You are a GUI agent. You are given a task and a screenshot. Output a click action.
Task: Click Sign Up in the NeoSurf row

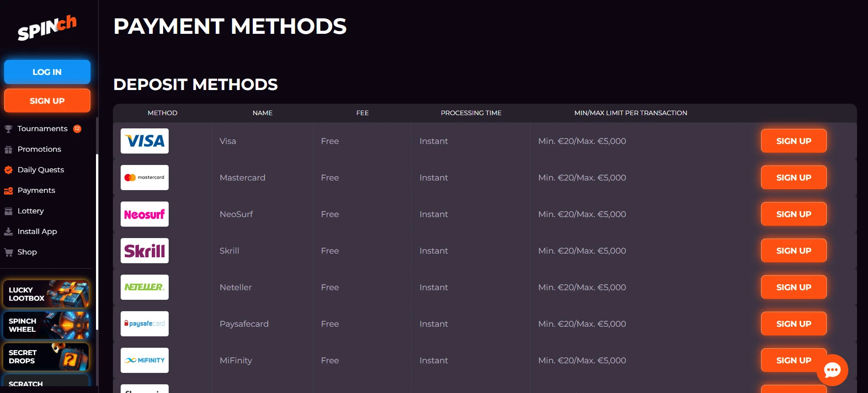(793, 214)
